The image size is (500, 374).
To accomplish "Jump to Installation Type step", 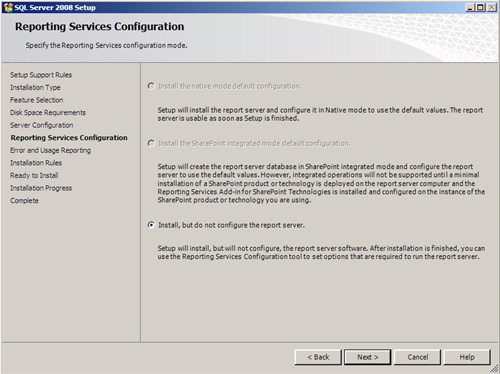I will tap(35, 87).
